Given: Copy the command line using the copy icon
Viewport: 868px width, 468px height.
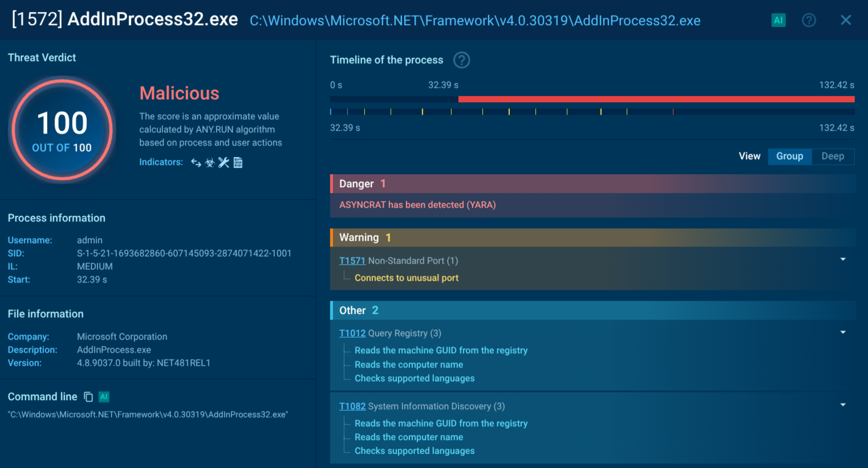Looking at the screenshot, I should pyautogui.click(x=88, y=396).
